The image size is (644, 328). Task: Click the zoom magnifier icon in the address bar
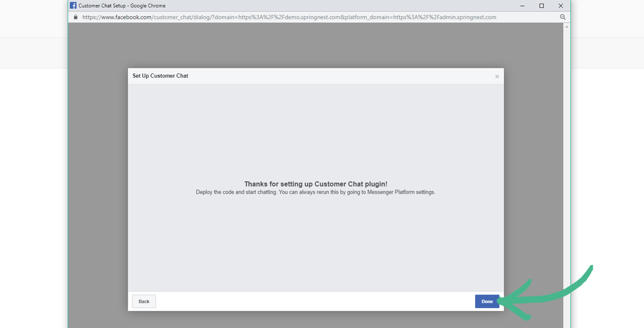(563, 17)
